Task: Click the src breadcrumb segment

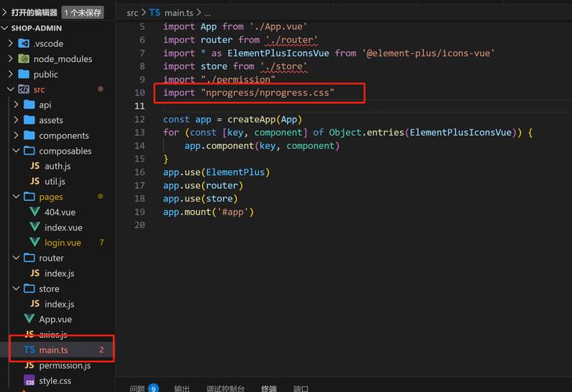Action: [x=133, y=13]
